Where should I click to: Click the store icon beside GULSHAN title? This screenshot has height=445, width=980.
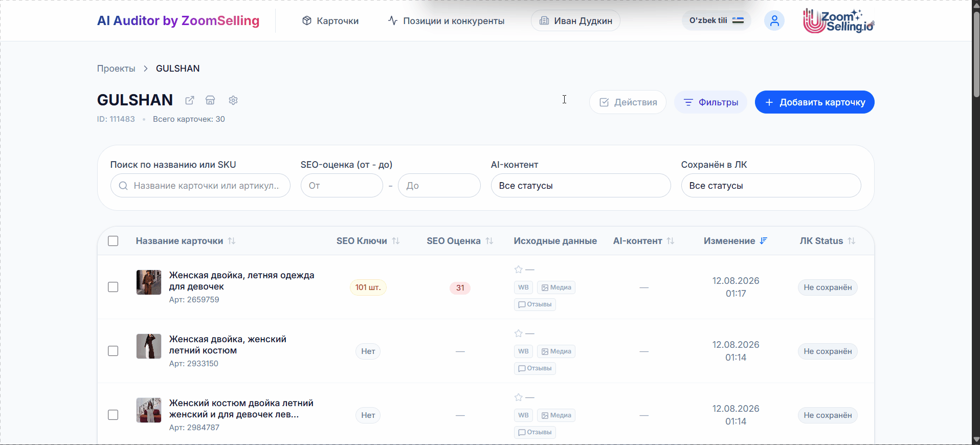pyautogui.click(x=210, y=100)
